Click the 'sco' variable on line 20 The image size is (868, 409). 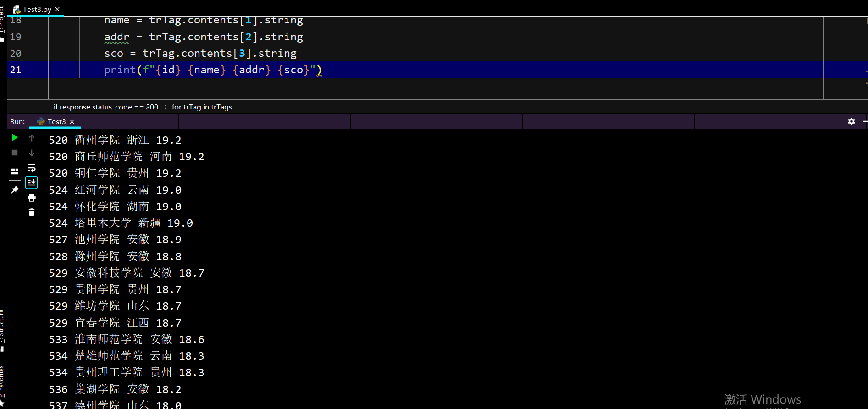pos(114,53)
